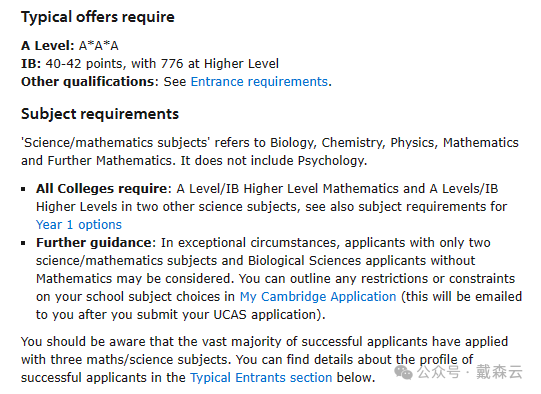Click the Subject requirements heading
The width and height of the screenshot is (541, 394).
click(x=100, y=114)
